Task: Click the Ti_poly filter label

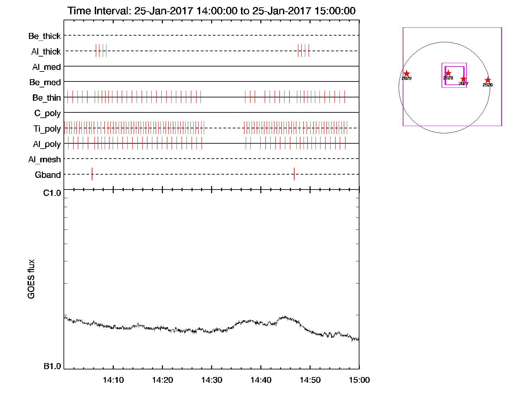Action: coord(47,129)
